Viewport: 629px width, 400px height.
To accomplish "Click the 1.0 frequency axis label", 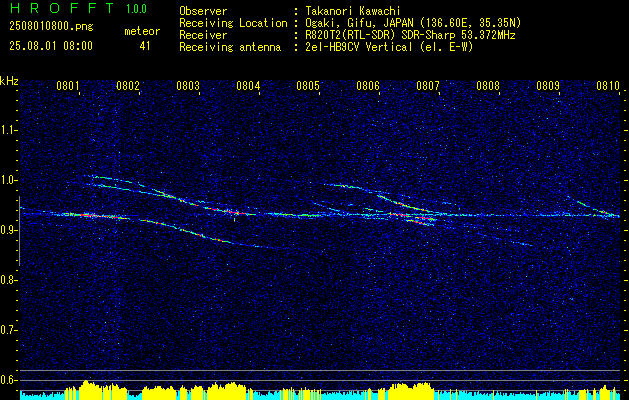I will coord(8,180).
